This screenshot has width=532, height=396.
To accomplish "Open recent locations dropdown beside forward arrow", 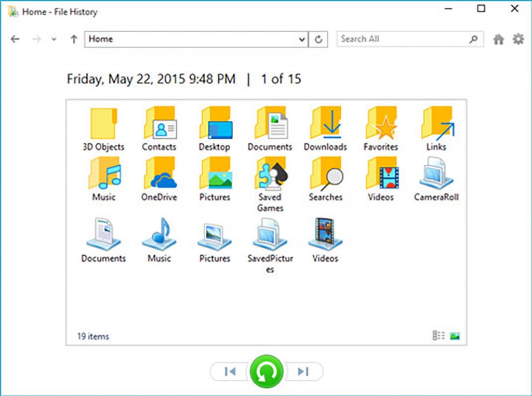I will coord(54,39).
